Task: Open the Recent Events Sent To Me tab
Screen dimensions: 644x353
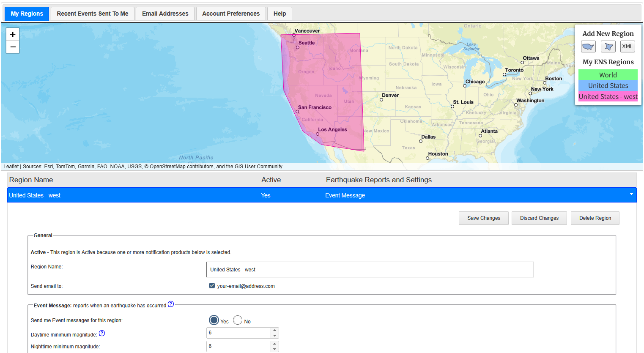Action: tap(92, 14)
